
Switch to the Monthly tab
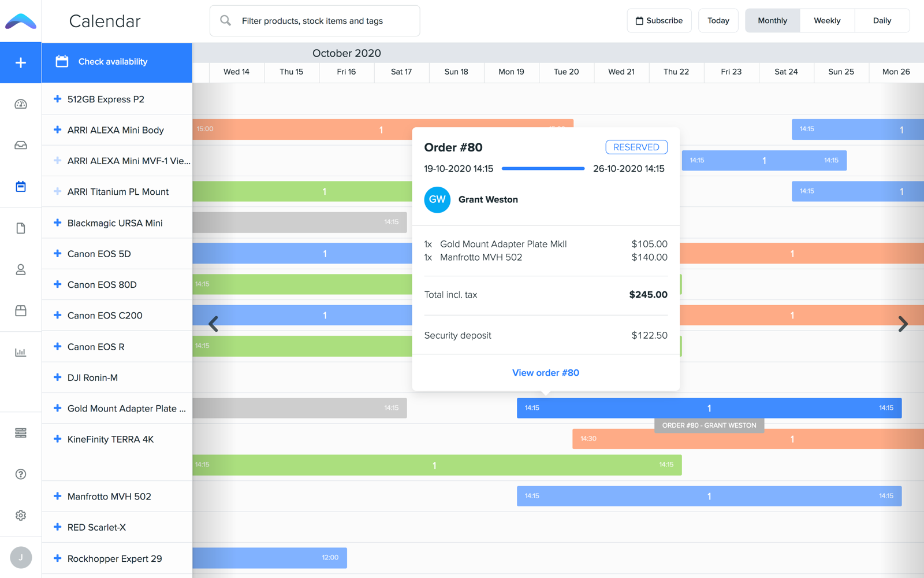[772, 20]
